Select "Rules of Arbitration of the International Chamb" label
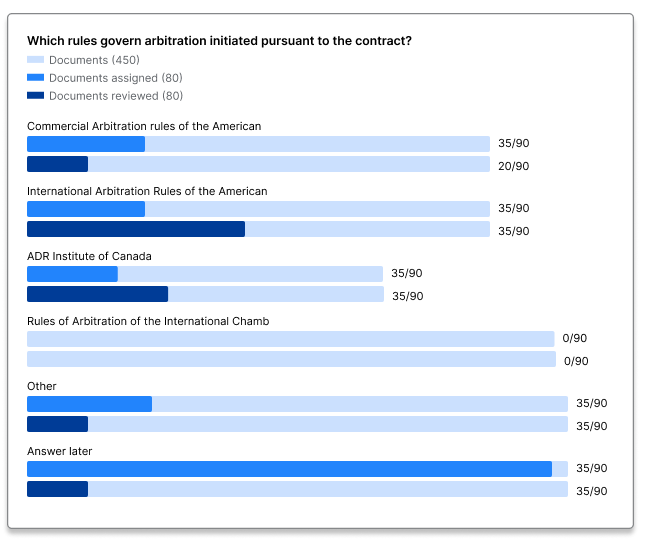The image size is (648, 542). coord(148,321)
